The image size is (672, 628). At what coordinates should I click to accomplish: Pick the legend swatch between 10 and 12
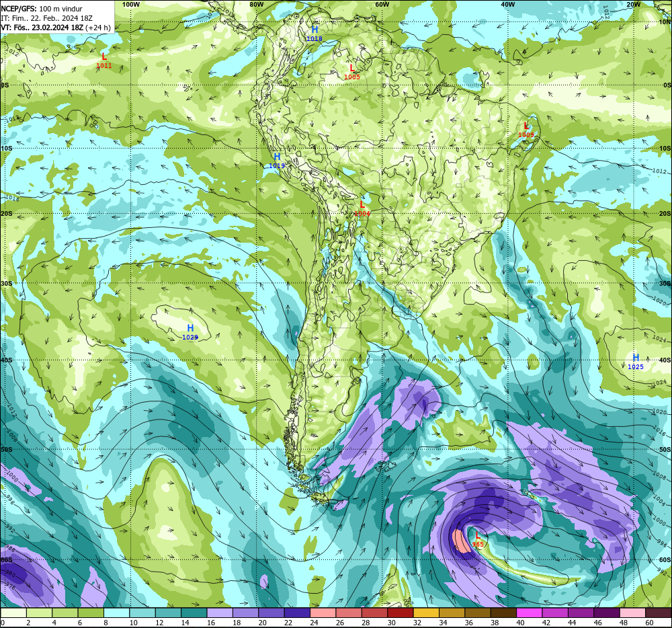[x=142, y=613]
